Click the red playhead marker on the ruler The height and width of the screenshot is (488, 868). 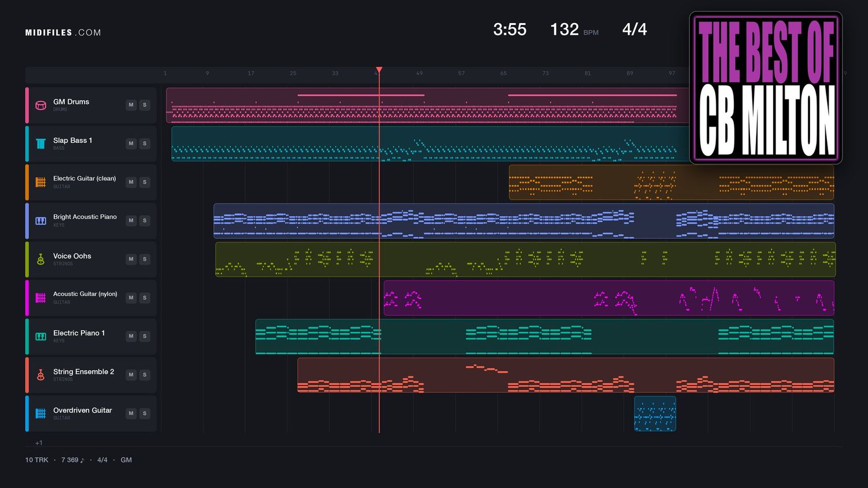point(379,71)
